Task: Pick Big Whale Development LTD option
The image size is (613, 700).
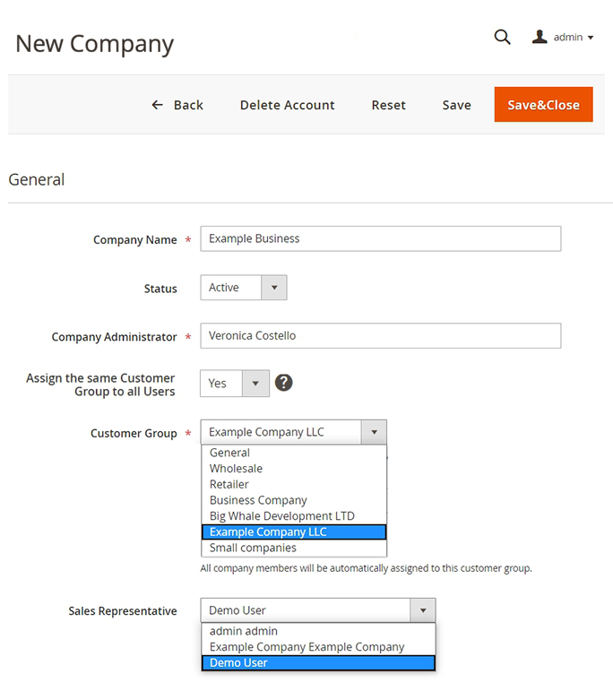Action: (x=281, y=516)
